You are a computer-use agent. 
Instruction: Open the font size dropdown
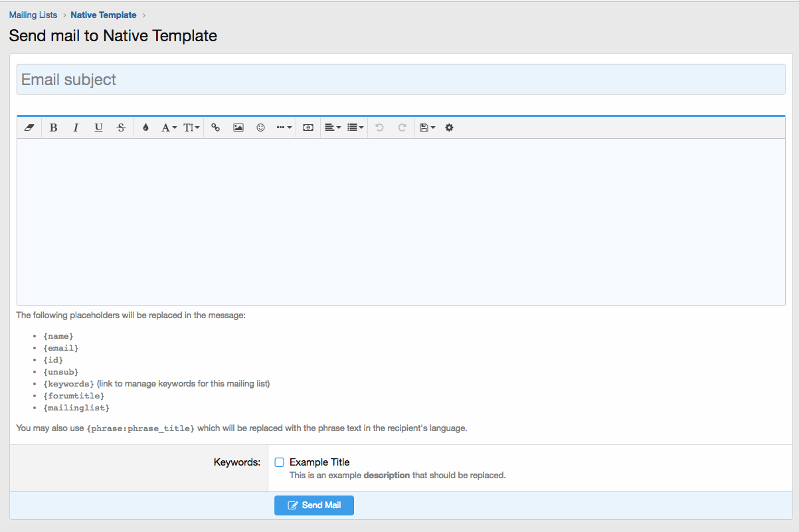point(191,128)
